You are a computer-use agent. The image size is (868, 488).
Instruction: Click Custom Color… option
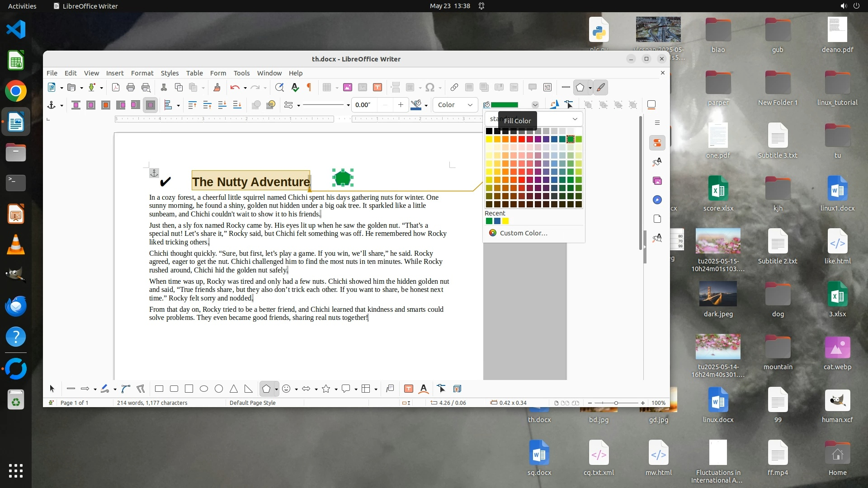click(x=523, y=233)
